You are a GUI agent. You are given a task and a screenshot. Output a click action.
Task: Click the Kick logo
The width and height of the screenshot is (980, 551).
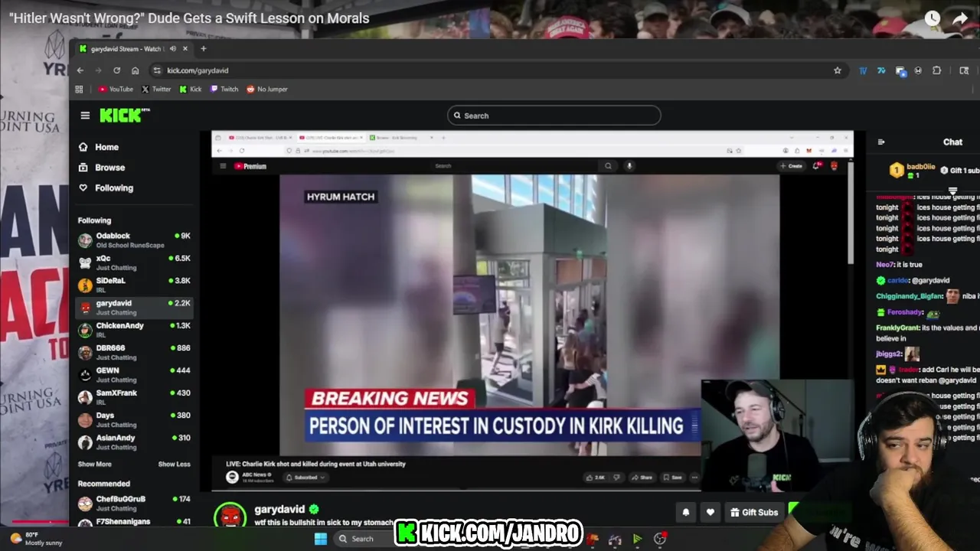[x=124, y=116]
